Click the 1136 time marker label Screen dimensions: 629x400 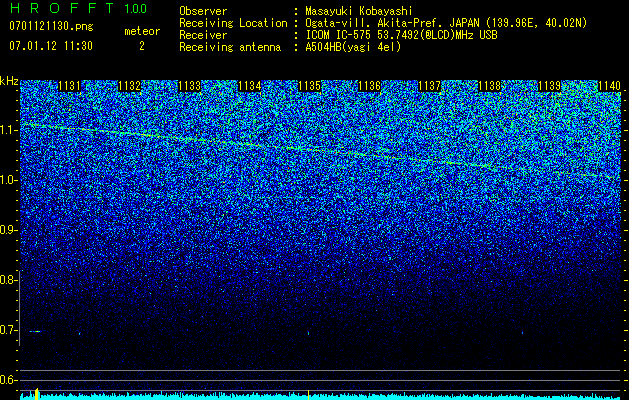coord(369,86)
